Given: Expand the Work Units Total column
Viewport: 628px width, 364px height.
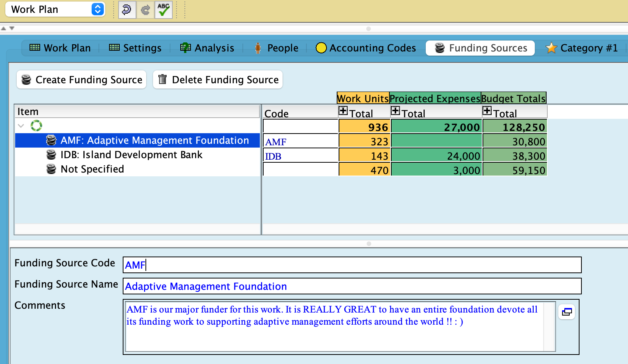Looking at the screenshot, I should coord(343,111).
